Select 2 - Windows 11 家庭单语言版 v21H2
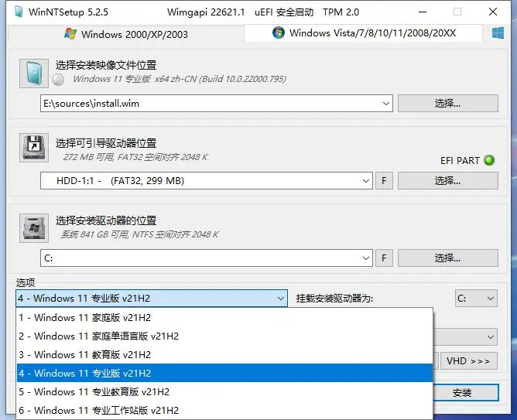517x420 pixels. pyautogui.click(x=224, y=336)
